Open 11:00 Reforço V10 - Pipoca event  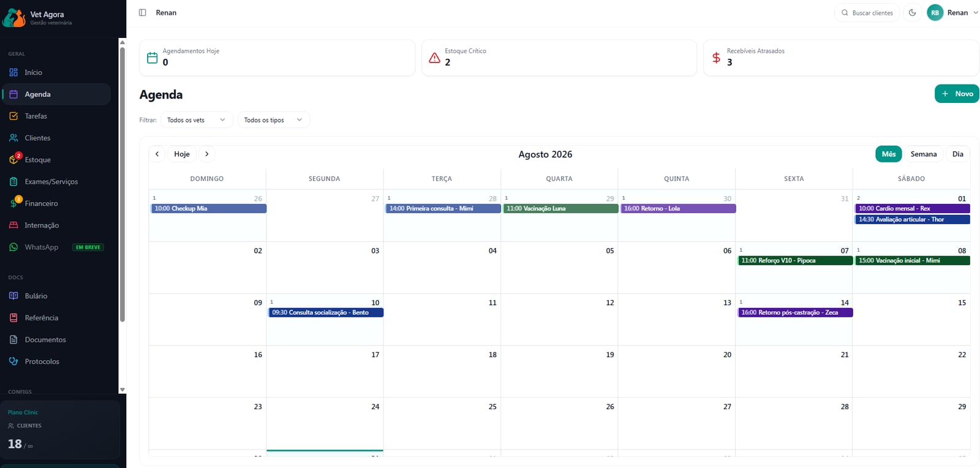796,260
